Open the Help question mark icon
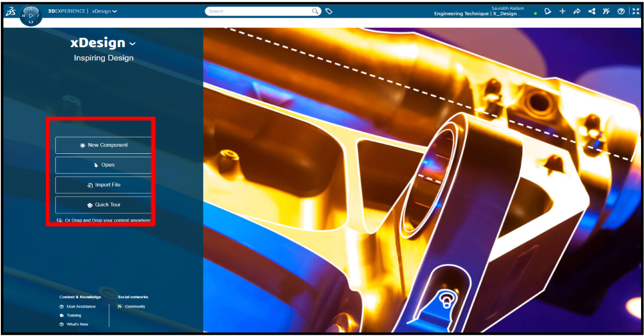This screenshot has height=336, width=644. 621,11
